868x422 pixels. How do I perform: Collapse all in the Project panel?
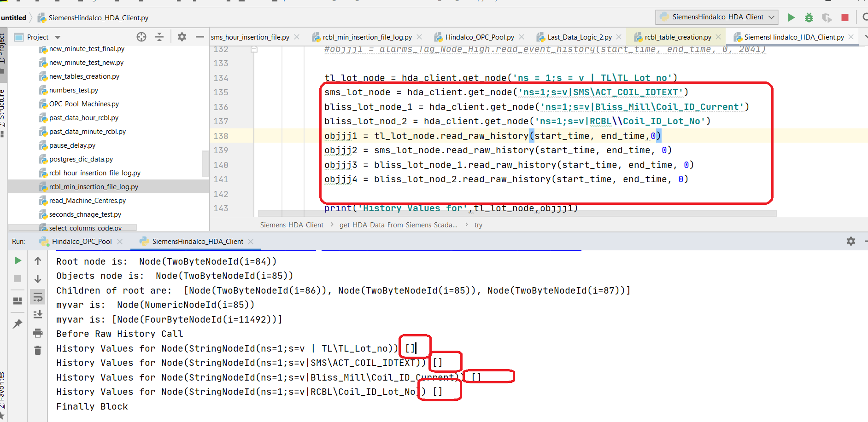pos(159,37)
